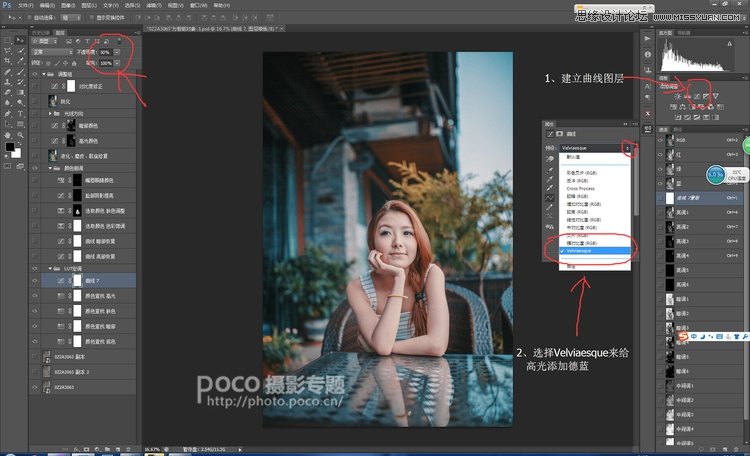Image resolution: width=750 pixels, height=456 pixels.
Task: Select the 曲线 7蒙版 channel row
Action: [700, 198]
